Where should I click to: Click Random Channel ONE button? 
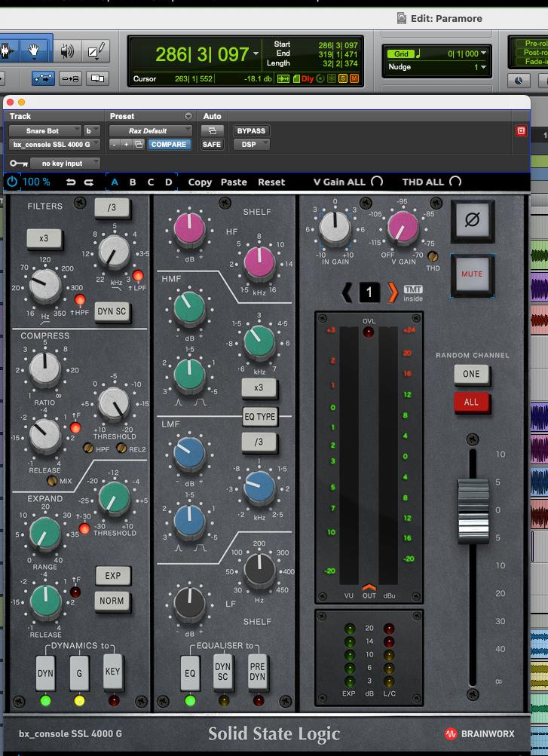[x=471, y=374]
